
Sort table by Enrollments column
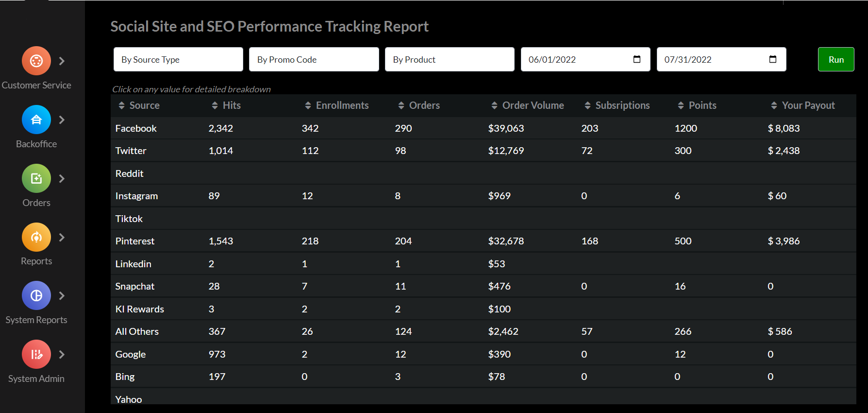308,105
